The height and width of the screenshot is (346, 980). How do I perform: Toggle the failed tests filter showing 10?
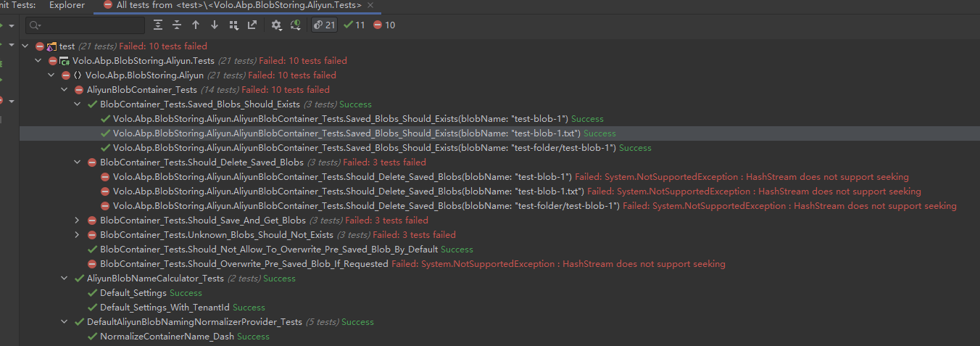[384, 25]
